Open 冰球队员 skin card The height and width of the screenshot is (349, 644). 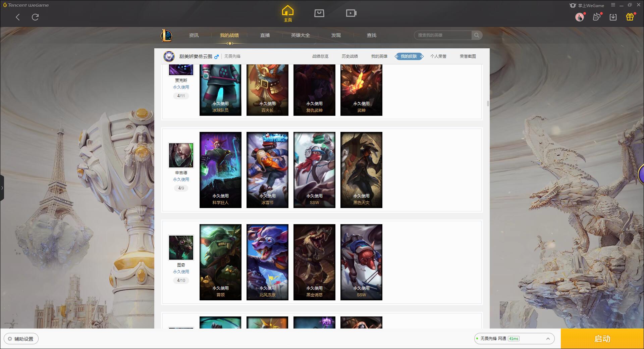220,90
